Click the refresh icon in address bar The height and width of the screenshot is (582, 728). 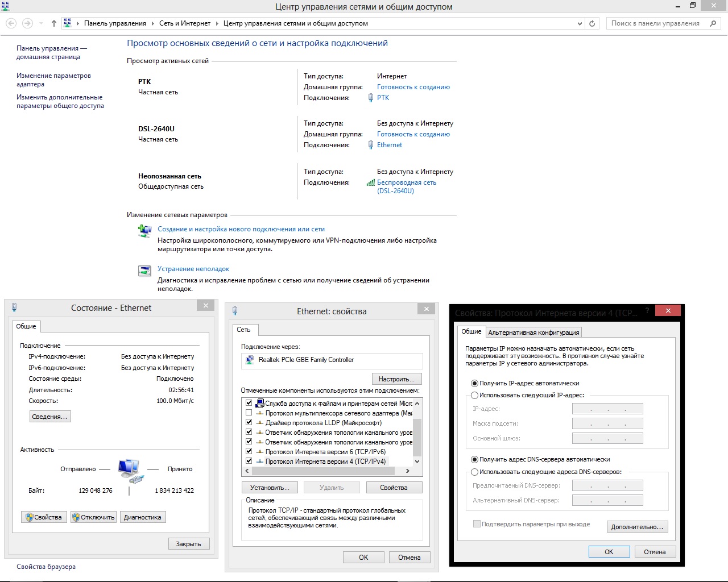click(x=592, y=23)
